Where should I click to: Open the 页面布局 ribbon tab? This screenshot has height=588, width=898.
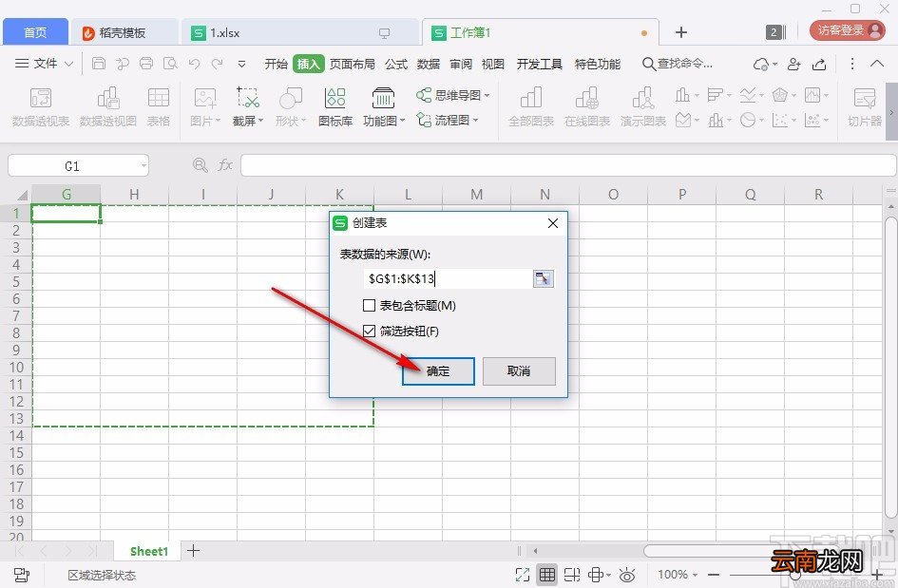coord(353,65)
